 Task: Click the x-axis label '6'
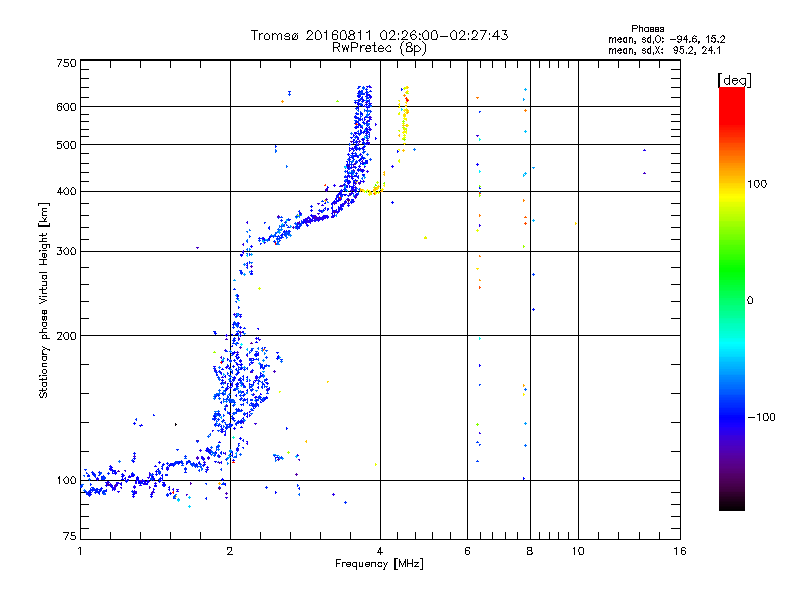coord(467,551)
